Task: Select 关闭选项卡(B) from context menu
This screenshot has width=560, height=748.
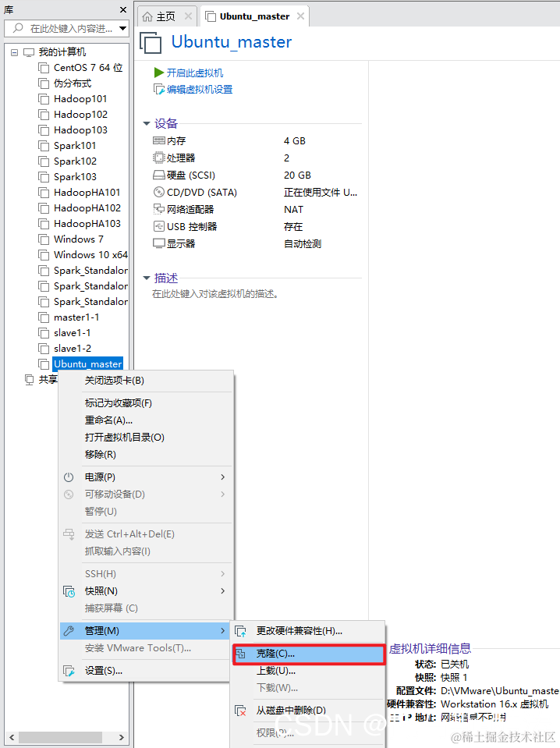Action: pyautogui.click(x=147, y=380)
